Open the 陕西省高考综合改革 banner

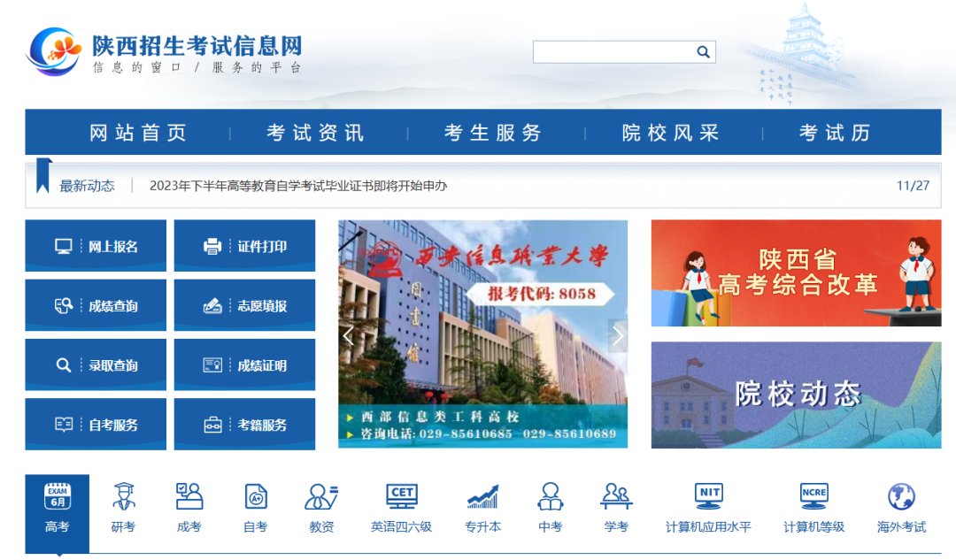pos(797,273)
